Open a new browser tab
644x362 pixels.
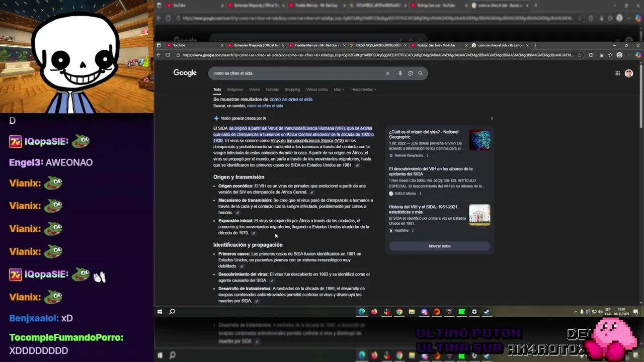[x=535, y=45]
